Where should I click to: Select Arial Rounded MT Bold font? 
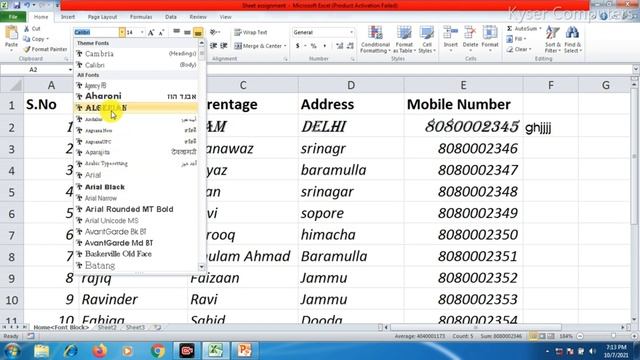136,209
